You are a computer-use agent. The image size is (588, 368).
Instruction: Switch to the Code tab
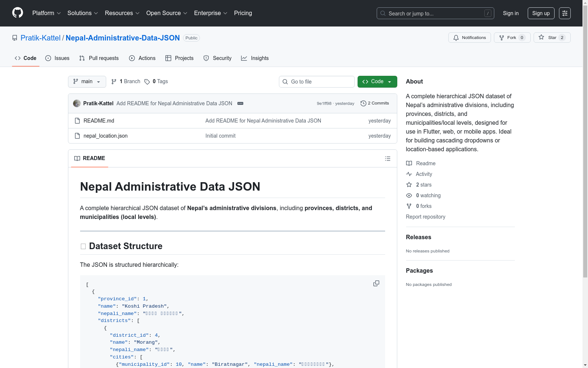[26, 58]
